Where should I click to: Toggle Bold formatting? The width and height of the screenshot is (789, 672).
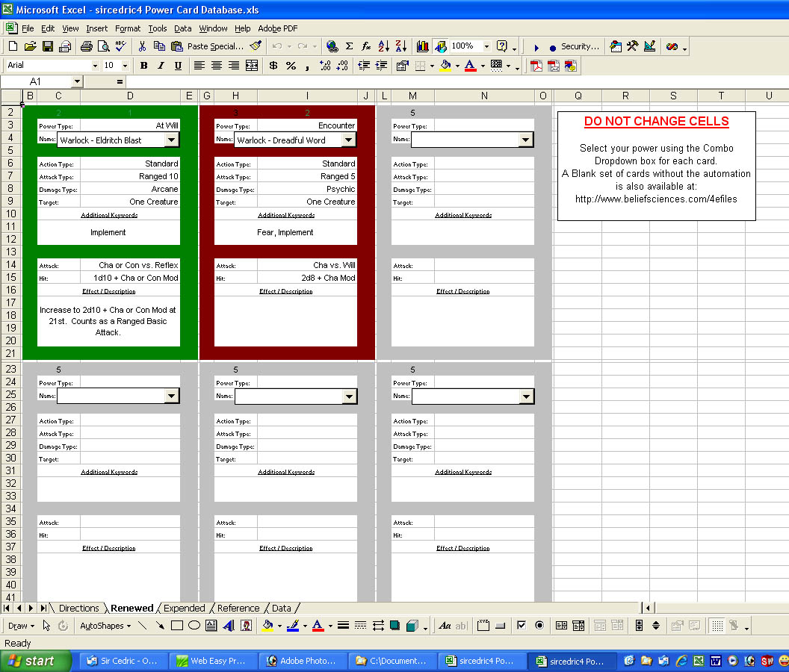tap(144, 66)
